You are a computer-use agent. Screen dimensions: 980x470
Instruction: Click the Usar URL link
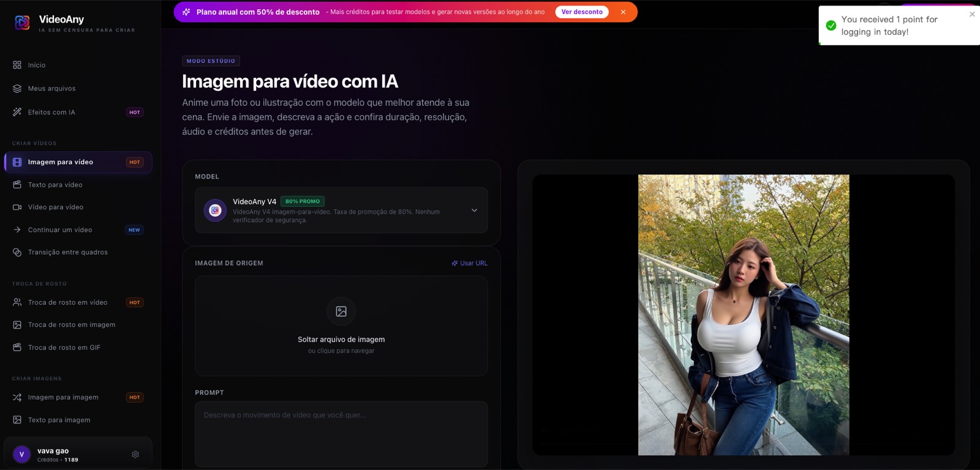point(470,263)
